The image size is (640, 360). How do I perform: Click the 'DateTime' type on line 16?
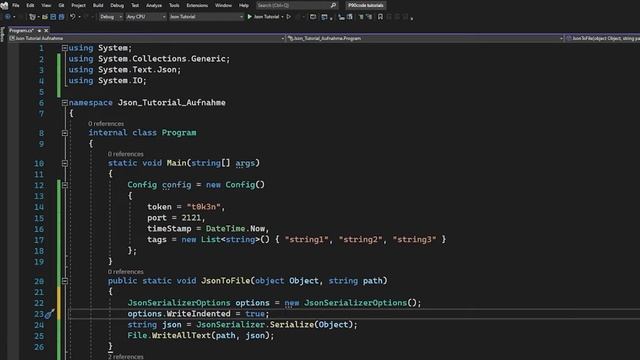point(225,229)
